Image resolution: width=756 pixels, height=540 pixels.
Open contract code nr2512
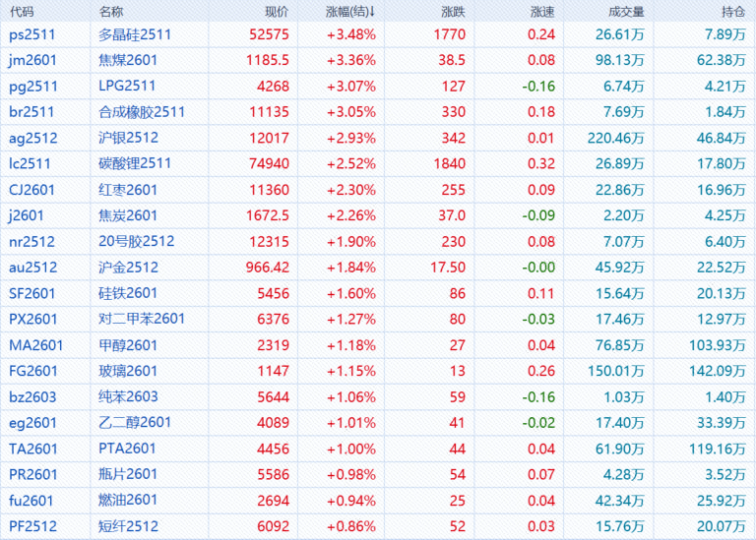31,242
